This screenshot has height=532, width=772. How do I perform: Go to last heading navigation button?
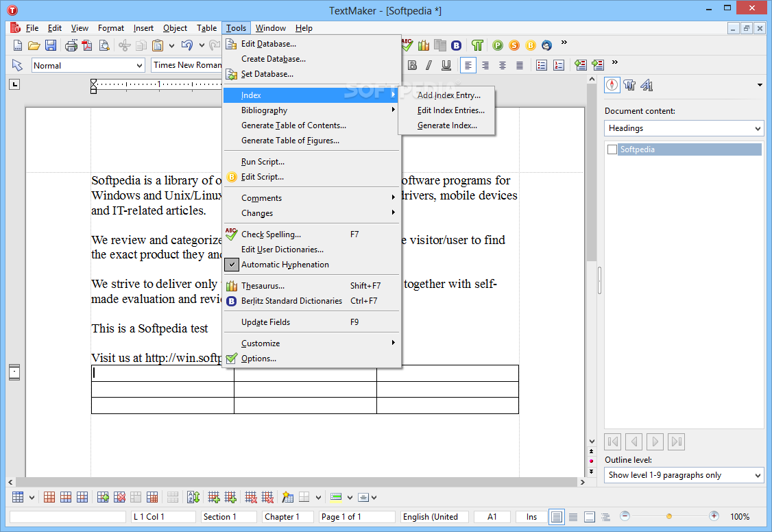pos(677,442)
